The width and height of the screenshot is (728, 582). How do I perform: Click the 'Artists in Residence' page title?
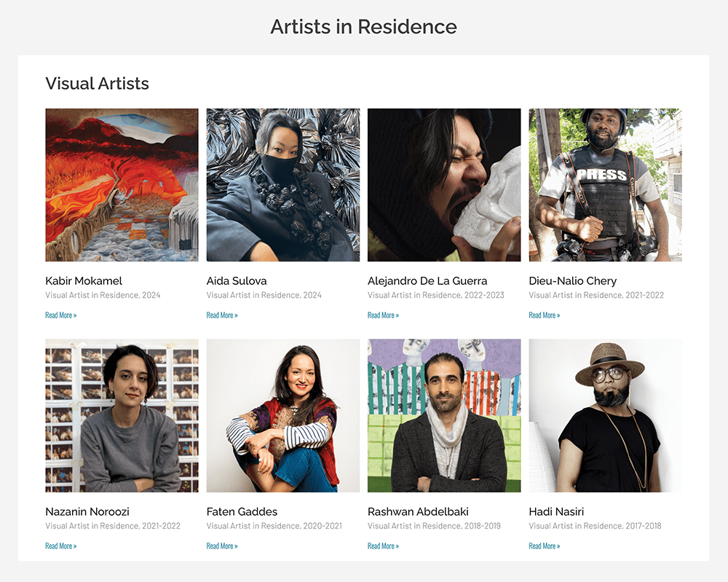pyautogui.click(x=363, y=27)
